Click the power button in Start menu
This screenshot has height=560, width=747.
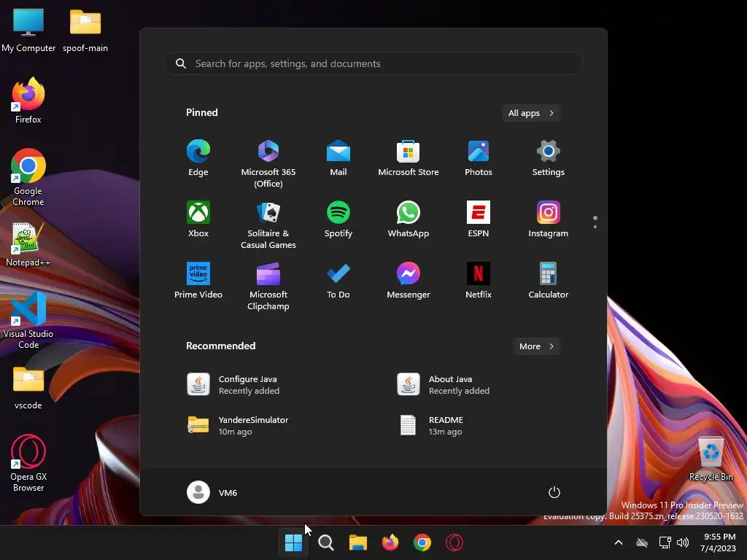(554, 492)
